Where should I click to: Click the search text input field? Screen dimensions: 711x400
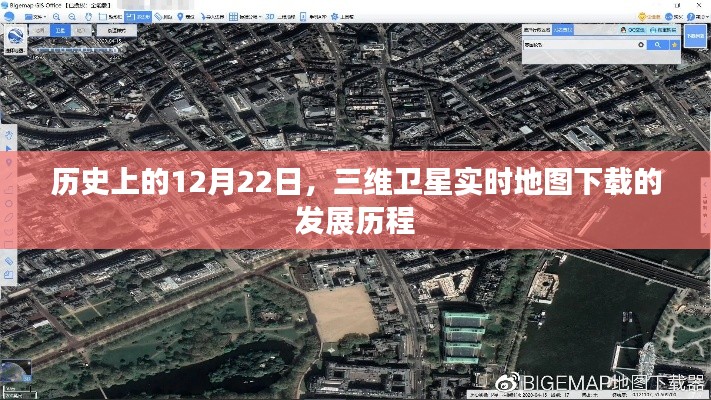pyautogui.click(x=582, y=45)
